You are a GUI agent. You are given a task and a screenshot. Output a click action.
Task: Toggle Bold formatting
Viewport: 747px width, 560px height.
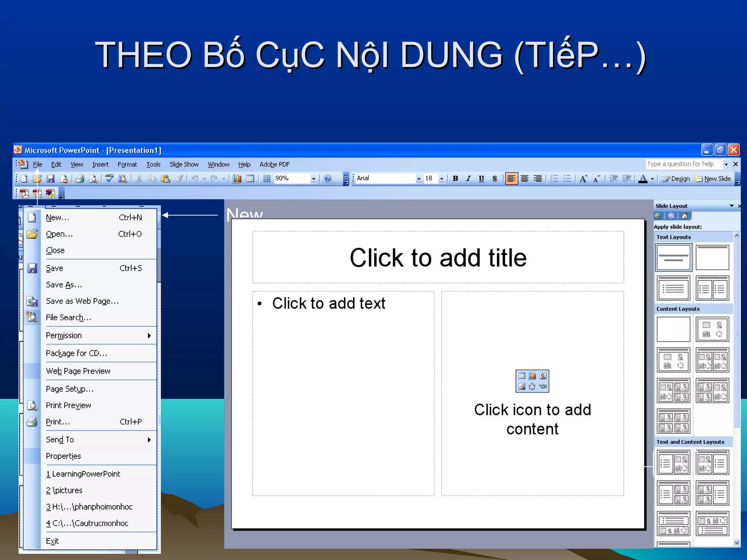tap(455, 179)
